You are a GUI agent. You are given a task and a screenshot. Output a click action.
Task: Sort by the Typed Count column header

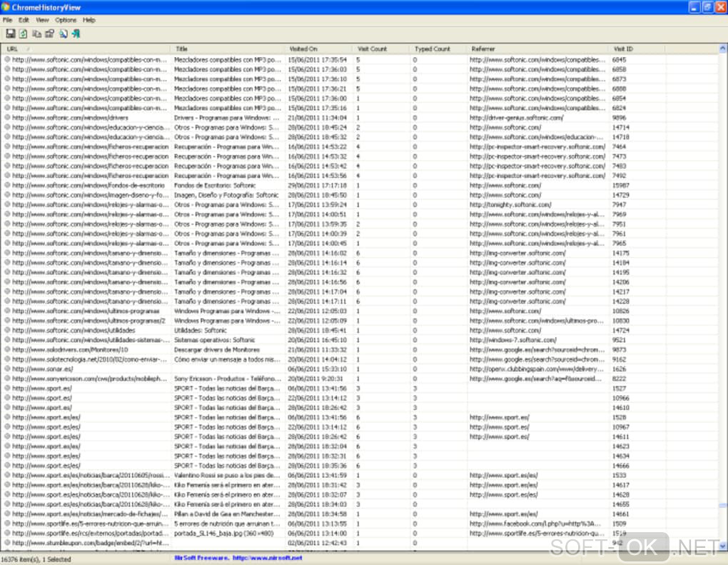click(438, 49)
